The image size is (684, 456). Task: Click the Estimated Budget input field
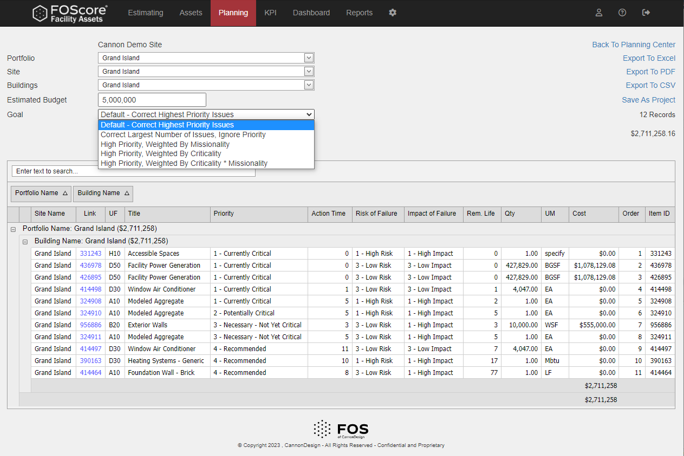(152, 100)
